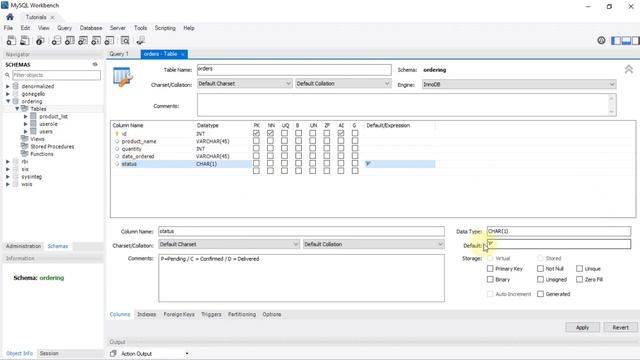Switch to the Triggers tab
Image resolution: width=640 pixels, height=360 pixels.
point(211,314)
